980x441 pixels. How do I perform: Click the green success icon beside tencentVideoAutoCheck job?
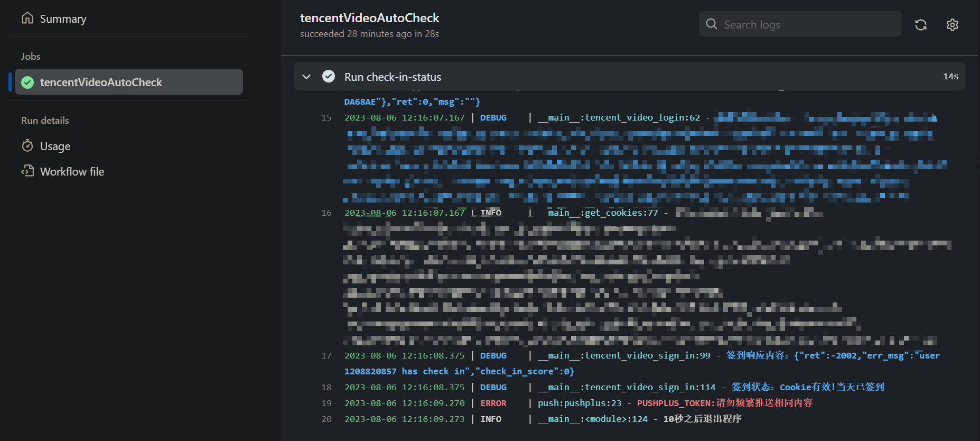tap(27, 82)
